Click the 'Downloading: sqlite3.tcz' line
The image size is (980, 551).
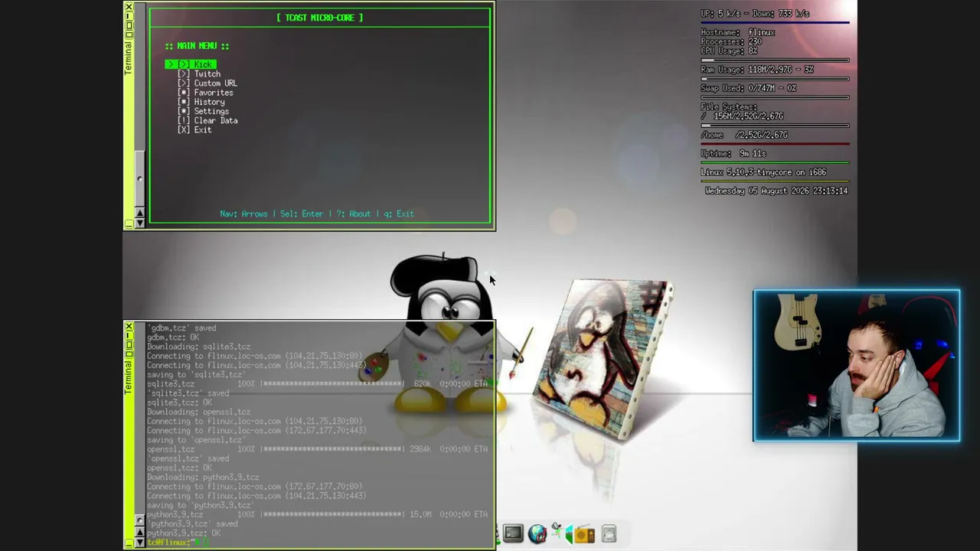tap(199, 347)
